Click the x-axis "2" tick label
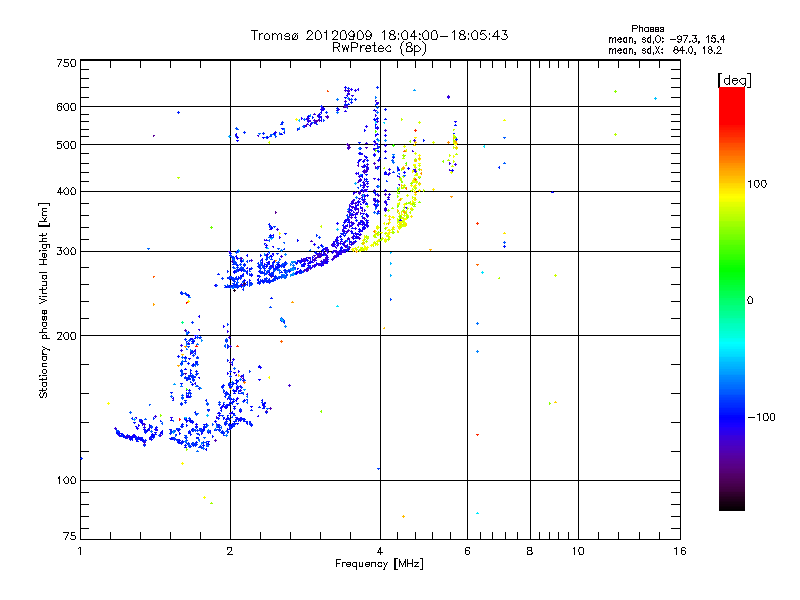Screen dimensions: 800x600 point(230,551)
